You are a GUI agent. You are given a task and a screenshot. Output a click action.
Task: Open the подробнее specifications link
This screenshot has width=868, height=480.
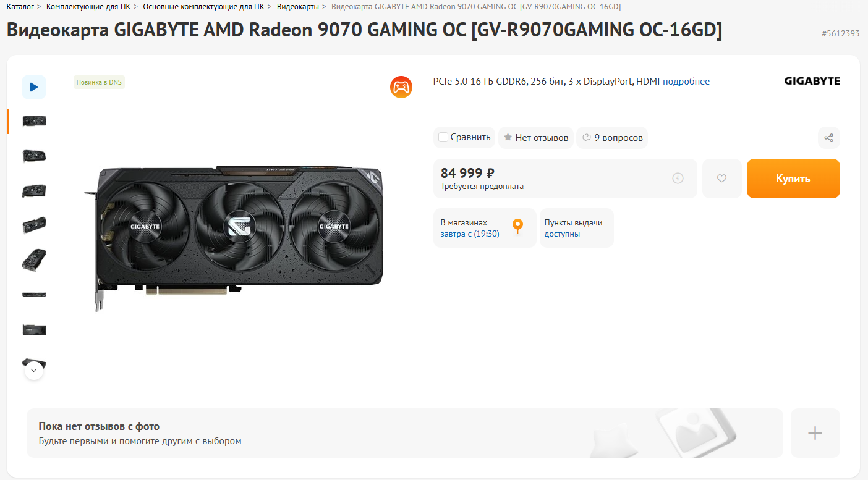(x=686, y=82)
